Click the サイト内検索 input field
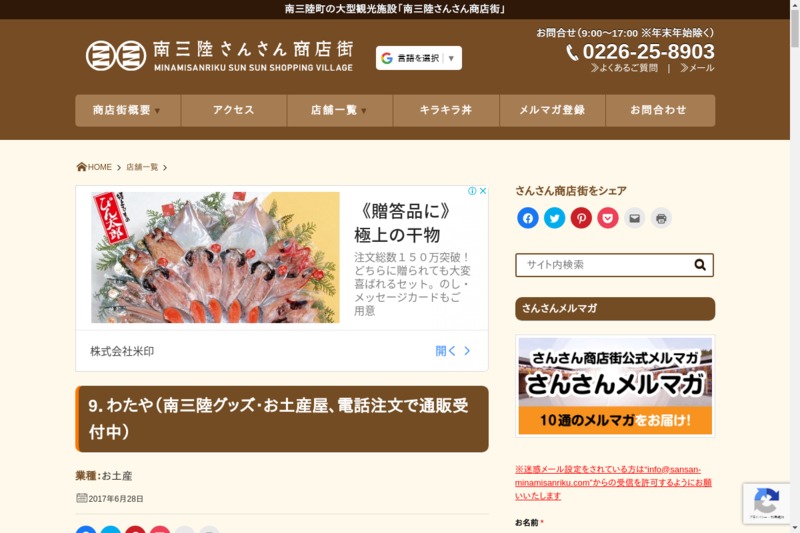The height and width of the screenshot is (533, 800). 605,265
